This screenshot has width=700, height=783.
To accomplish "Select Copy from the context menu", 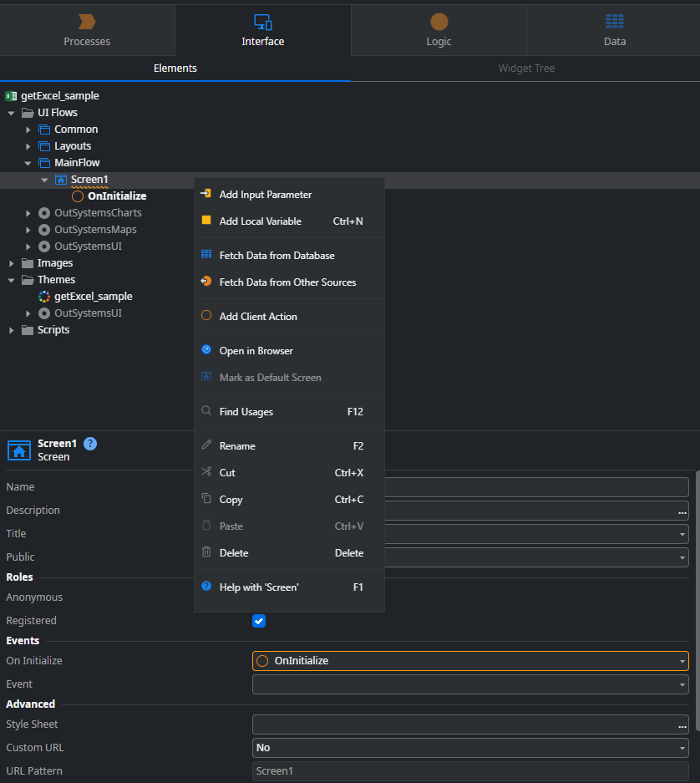I will 289,500.
